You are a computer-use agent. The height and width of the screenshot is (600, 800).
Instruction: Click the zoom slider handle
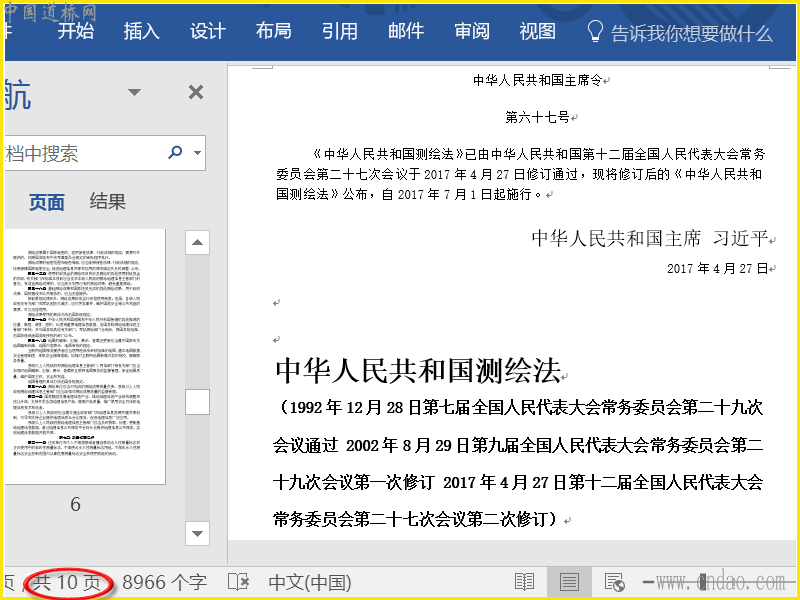(703, 581)
